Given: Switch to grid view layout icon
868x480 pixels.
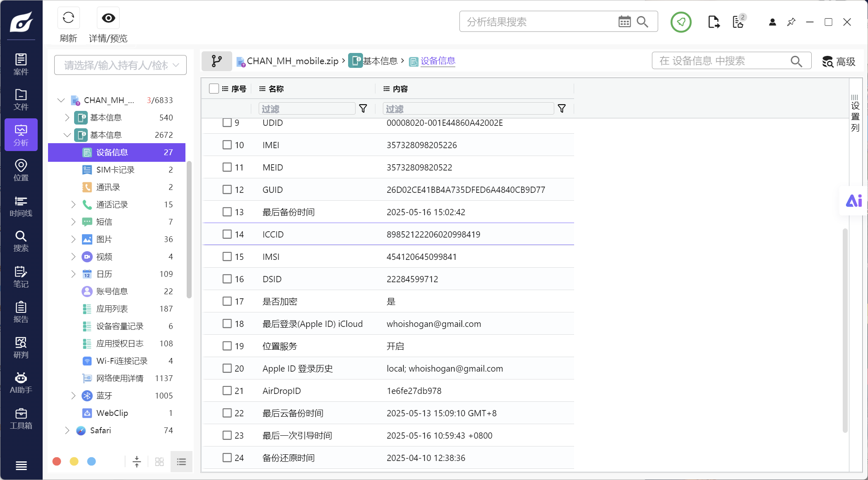Looking at the screenshot, I should point(159,461).
